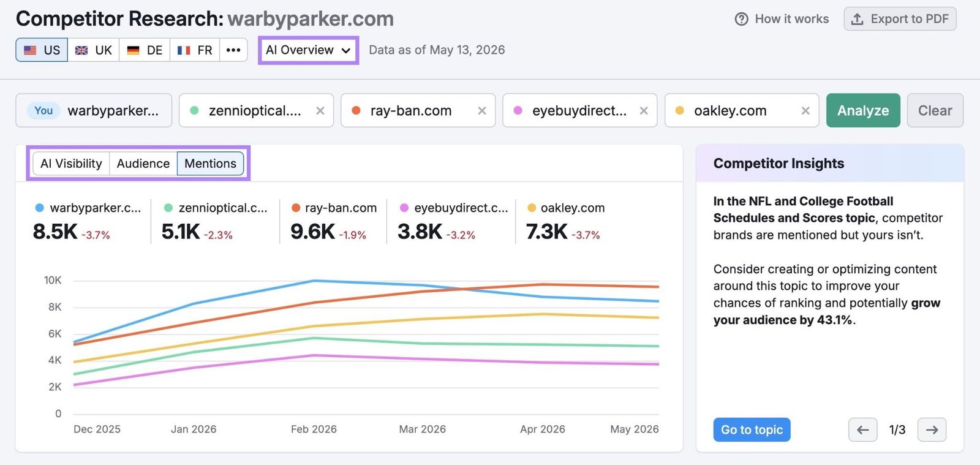Click the green dot in zennioptical field
Screen dimensions: 980x465
[194, 111]
